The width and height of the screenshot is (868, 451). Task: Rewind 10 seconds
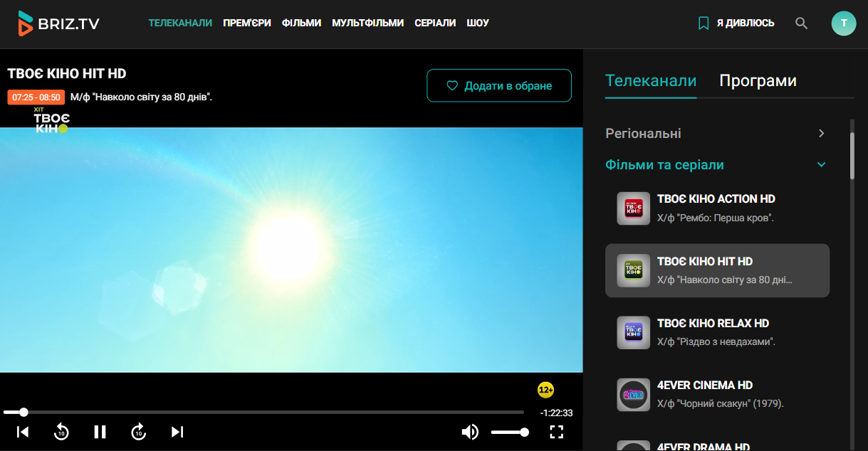61,432
